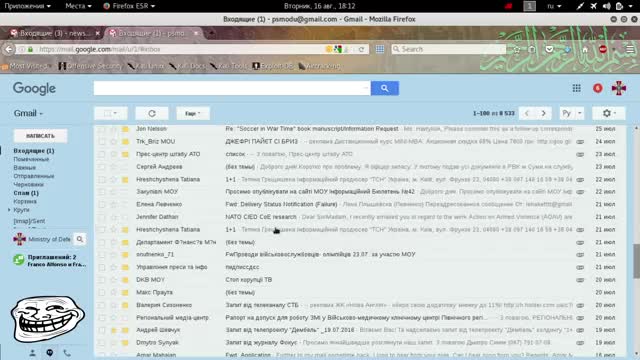Viewport: 640px width, 360px height.
Task: Click the НАПИСАТЬ compose button
Action: click(40, 136)
